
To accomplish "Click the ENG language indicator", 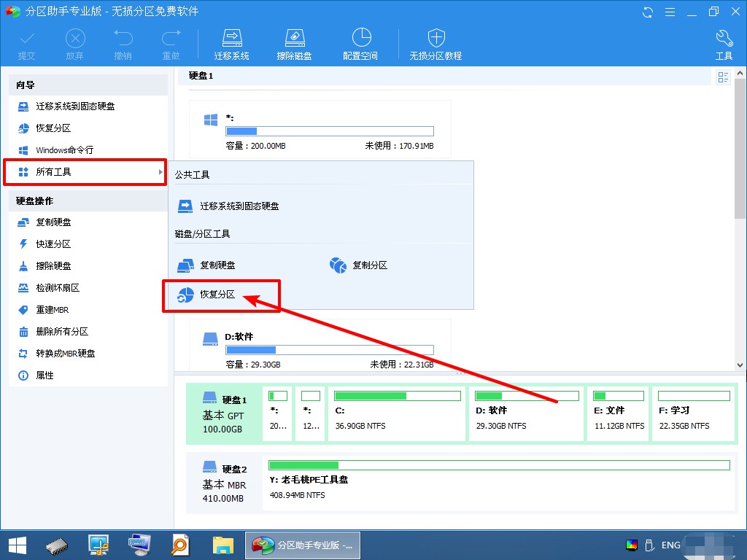I will (x=671, y=545).
